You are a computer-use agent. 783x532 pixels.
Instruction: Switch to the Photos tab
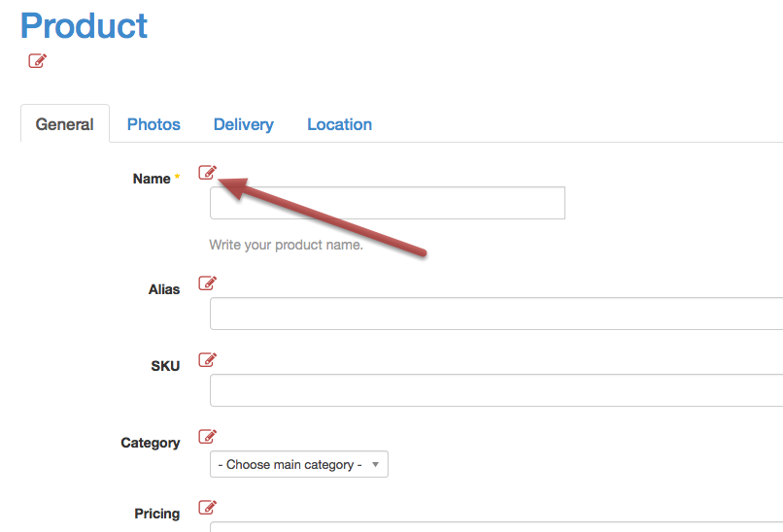click(153, 124)
